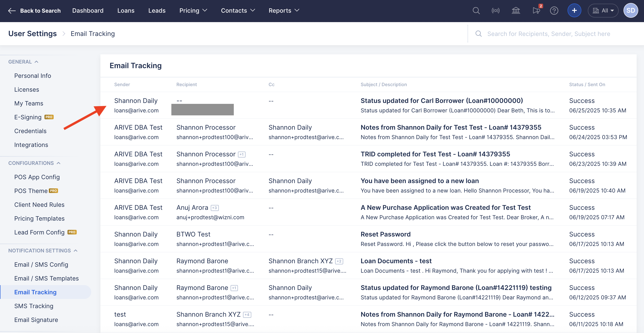This screenshot has width=644, height=333.
Task: Open the All branches dropdown
Action: (603, 11)
